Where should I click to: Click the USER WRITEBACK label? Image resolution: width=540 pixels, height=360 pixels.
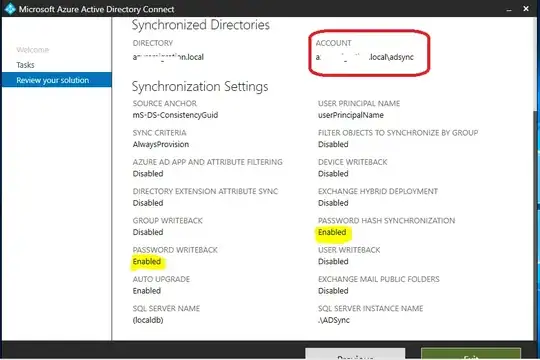(x=349, y=250)
